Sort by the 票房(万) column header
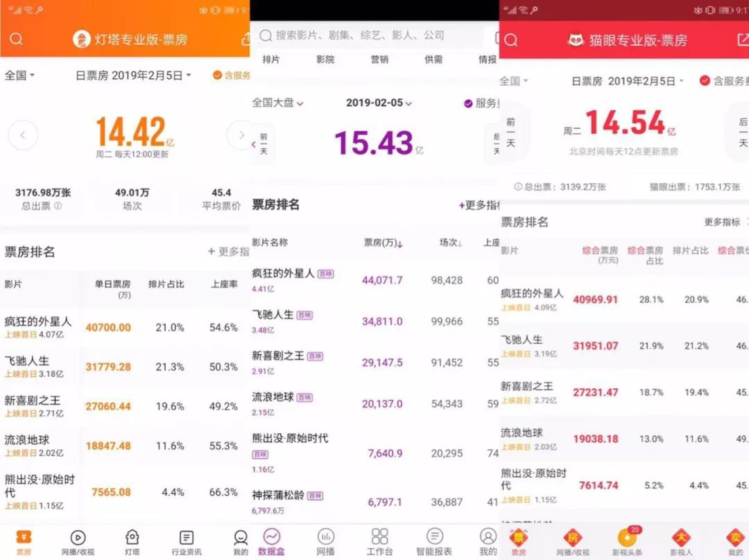This screenshot has height=560, width=749. click(383, 243)
